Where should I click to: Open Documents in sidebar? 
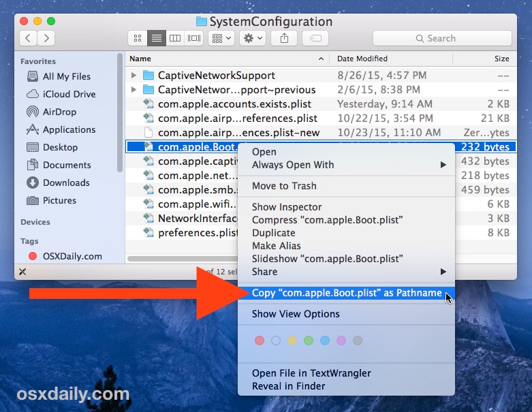point(59,165)
